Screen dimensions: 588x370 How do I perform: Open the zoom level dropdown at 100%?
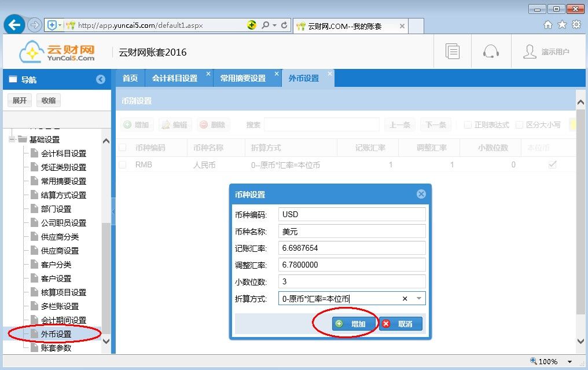pyautogui.click(x=570, y=362)
